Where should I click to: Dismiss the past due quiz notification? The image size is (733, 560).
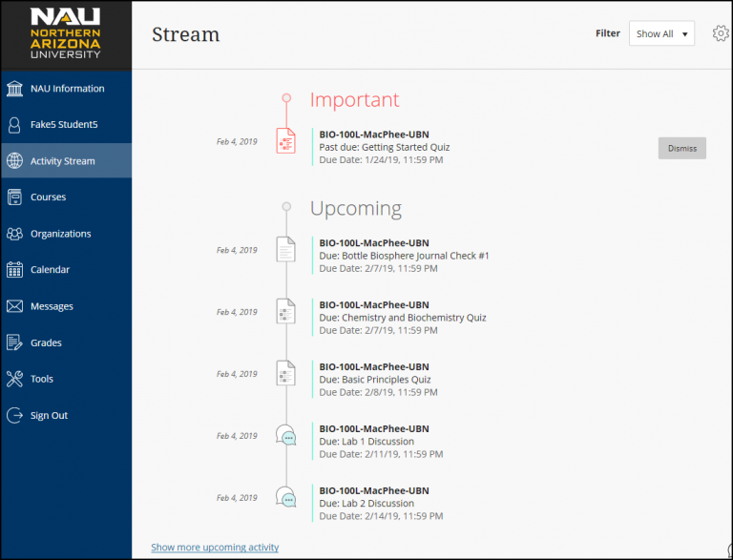(x=681, y=148)
